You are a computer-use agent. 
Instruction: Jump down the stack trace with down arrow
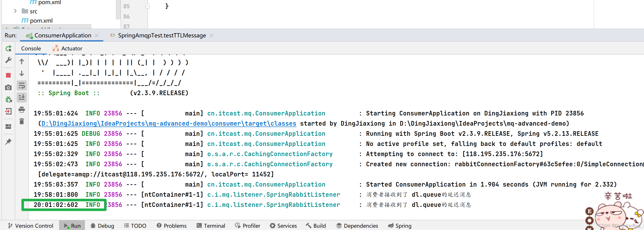[22, 73]
